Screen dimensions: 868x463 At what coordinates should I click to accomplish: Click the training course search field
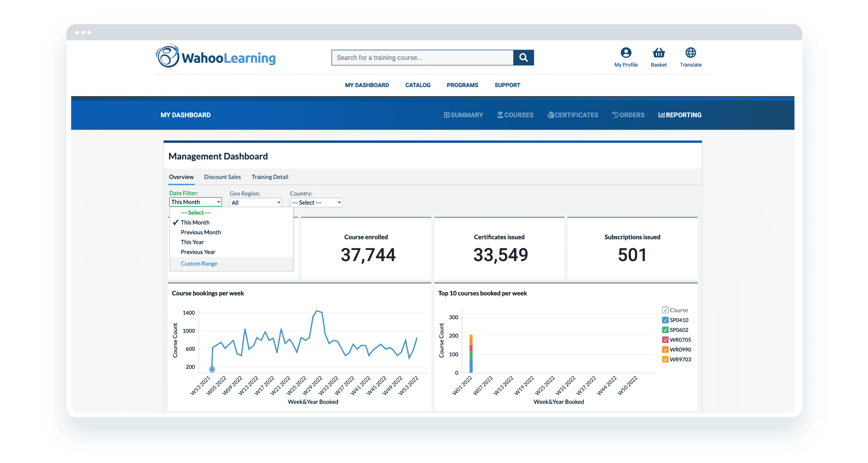coord(422,58)
